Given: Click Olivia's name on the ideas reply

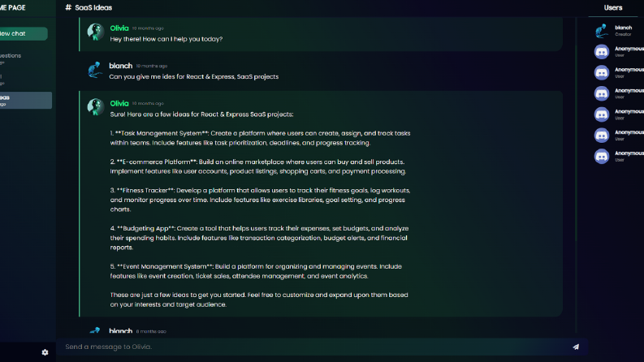Looking at the screenshot, I should 119,103.
